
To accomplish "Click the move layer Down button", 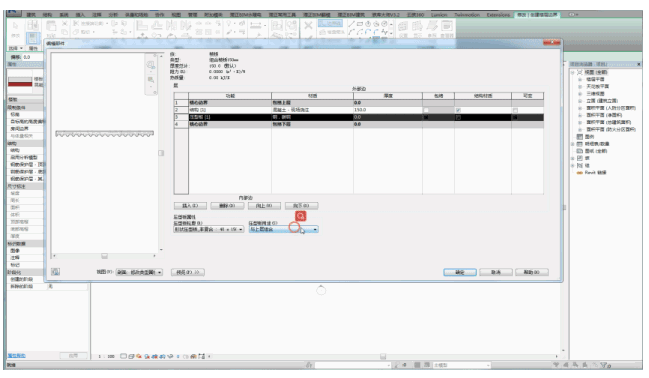I will tap(301, 205).
